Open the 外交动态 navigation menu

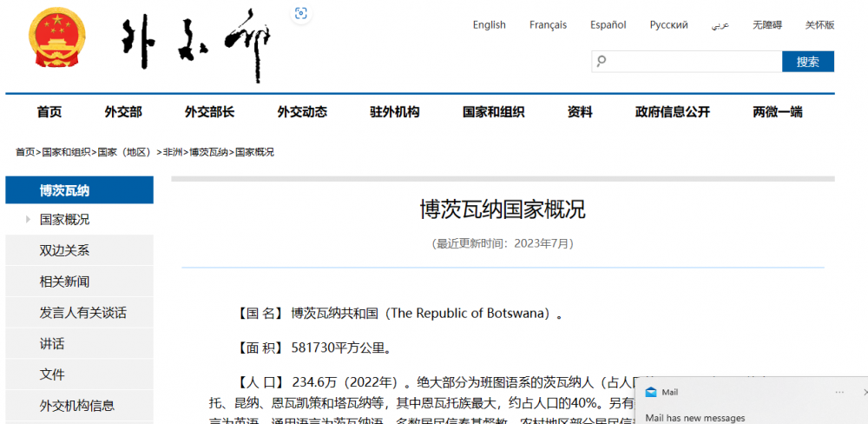coord(302,112)
